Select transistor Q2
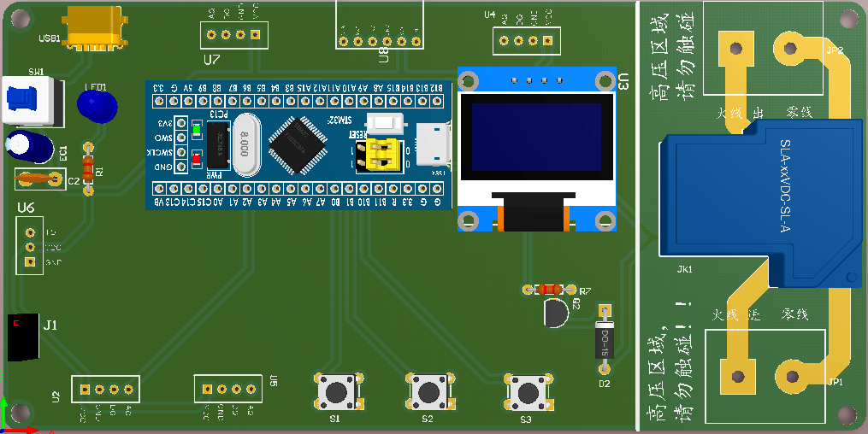Viewport: 868px width, 434px height. pos(555,313)
